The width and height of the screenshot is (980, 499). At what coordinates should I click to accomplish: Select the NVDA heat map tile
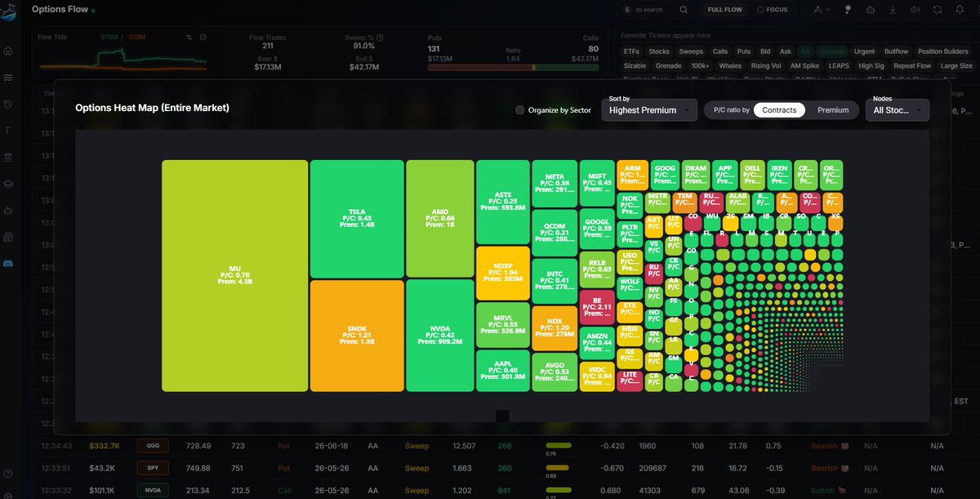pyautogui.click(x=439, y=335)
